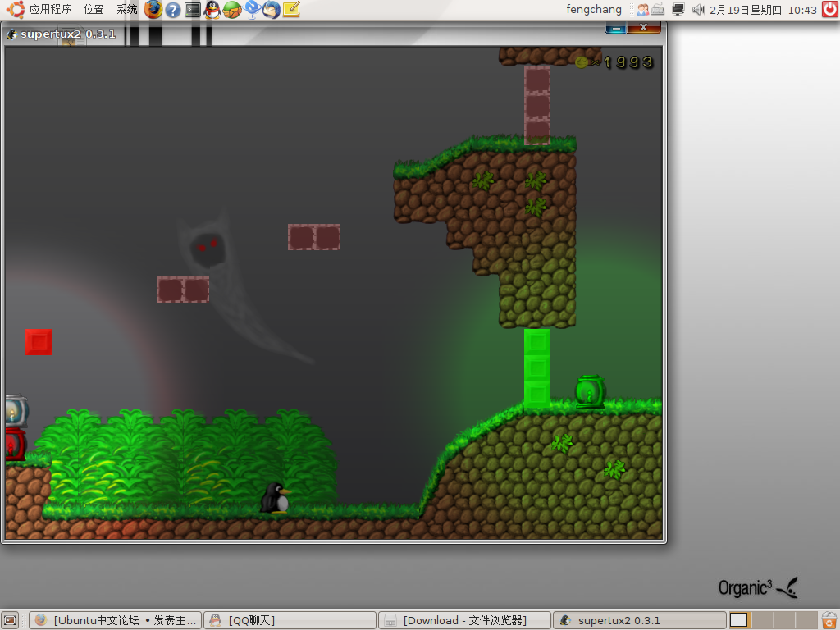Launch Thunderbird mail from the panel
The image size is (840, 630).
click(x=272, y=10)
